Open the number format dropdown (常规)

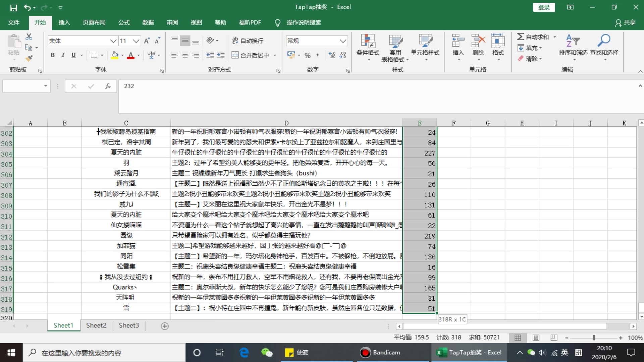[342, 41]
